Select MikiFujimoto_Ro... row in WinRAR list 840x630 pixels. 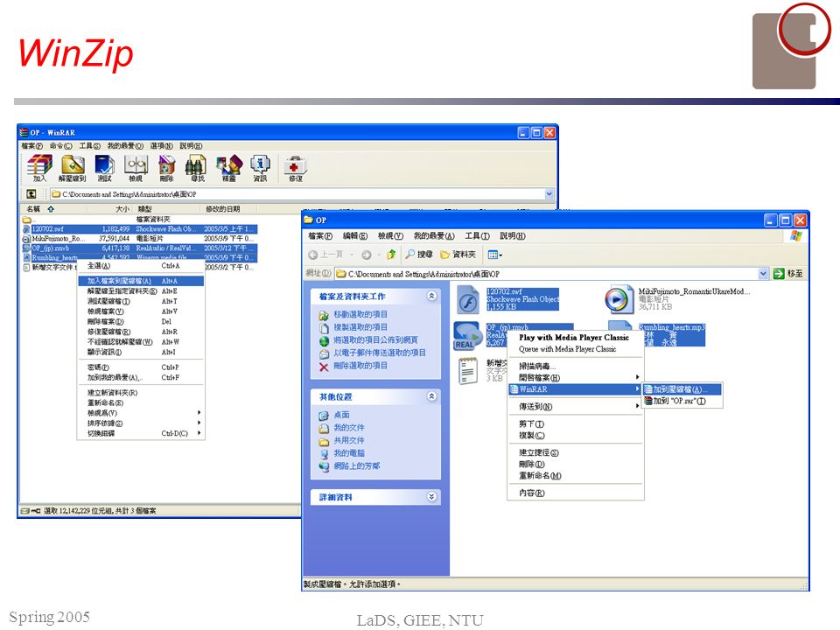tap(139, 238)
